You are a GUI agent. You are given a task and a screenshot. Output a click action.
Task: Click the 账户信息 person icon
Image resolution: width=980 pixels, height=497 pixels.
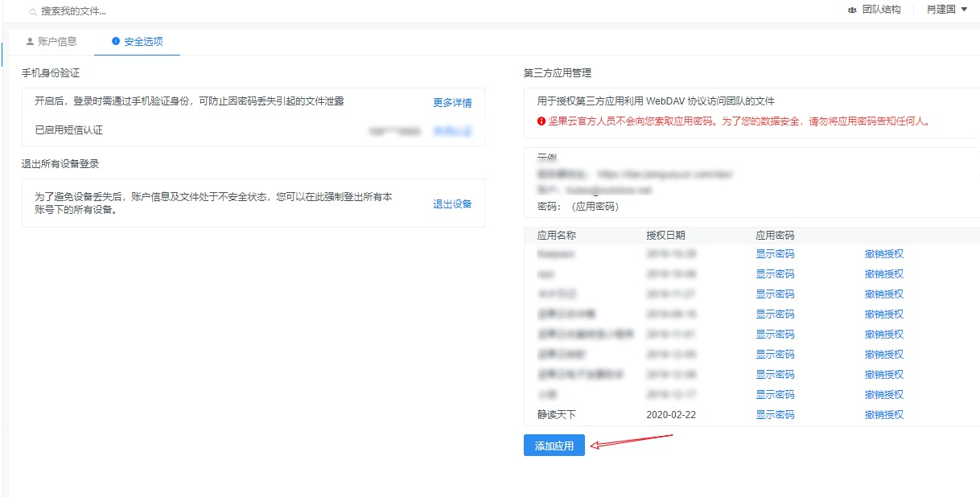(31, 41)
